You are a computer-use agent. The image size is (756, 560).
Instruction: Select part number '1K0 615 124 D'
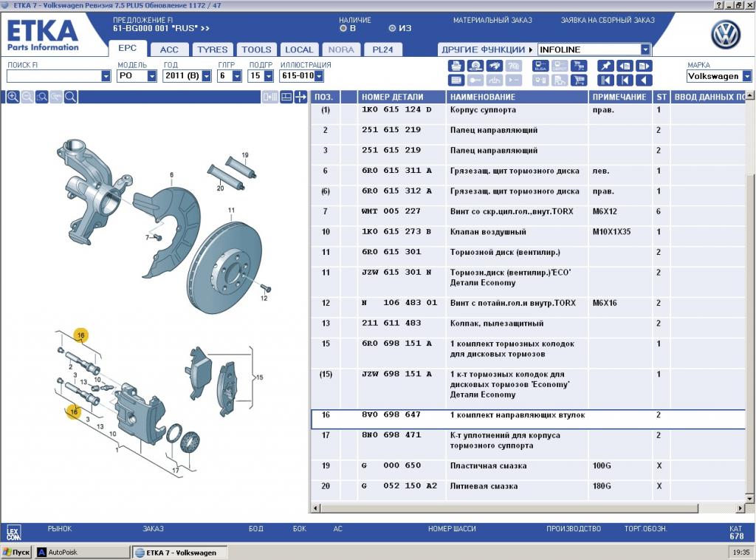tap(396, 109)
